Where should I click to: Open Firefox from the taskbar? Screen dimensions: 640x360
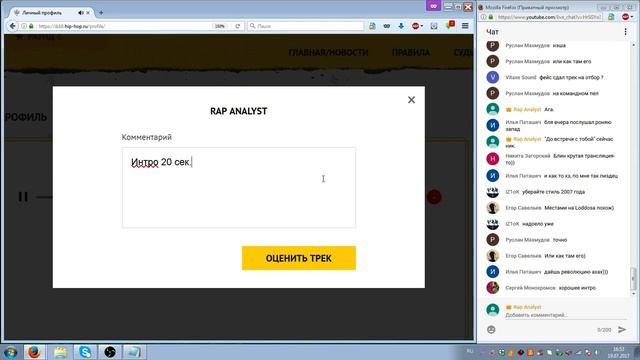[x=34, y=352]
